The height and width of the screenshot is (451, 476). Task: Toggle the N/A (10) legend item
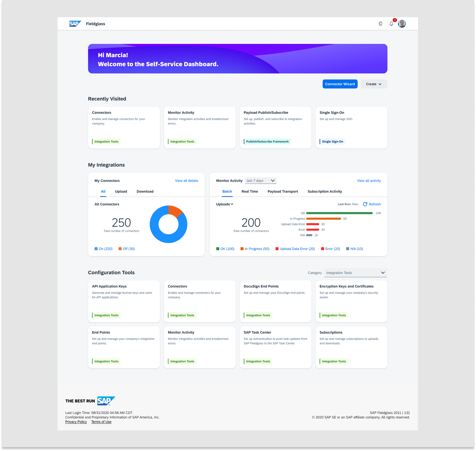(354, 249)
